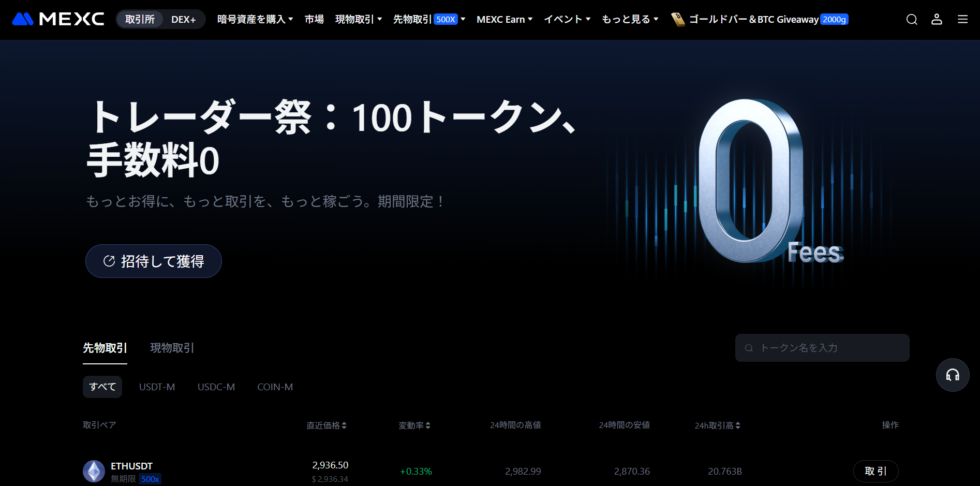Open search with the magnifier icon
980x486 pixels.
pyautogui.click(x=911, y=19)
